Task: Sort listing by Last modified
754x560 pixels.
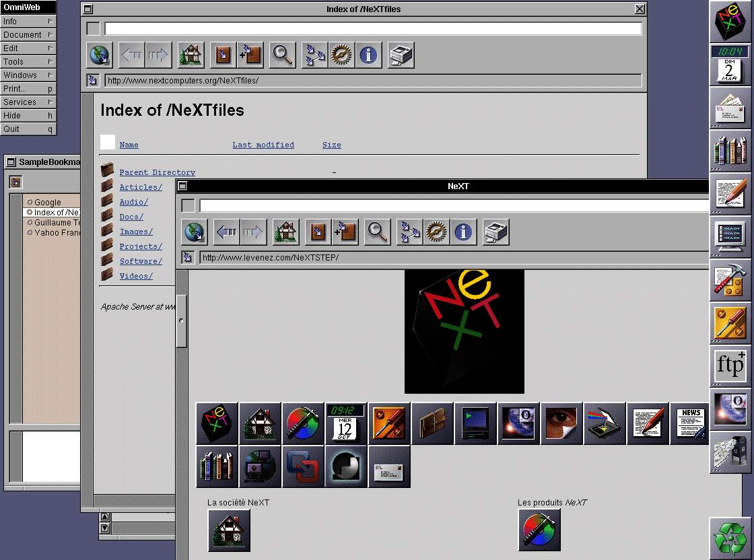Action: click(x=263, y=145)
